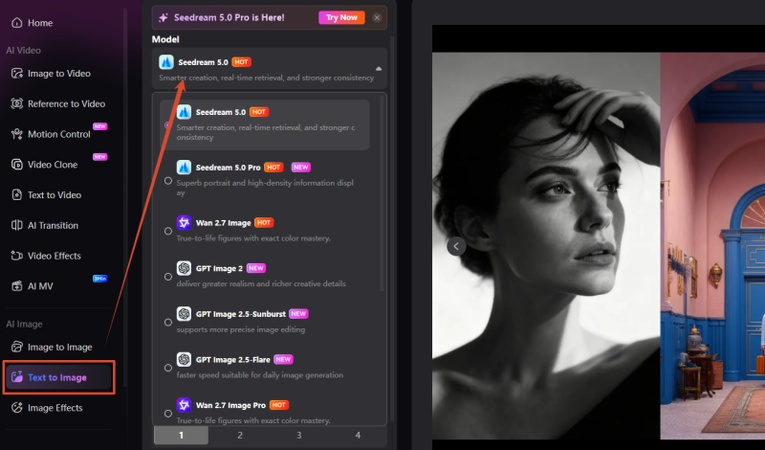Click the HOT badge beside Wan 2.7 Image
Screen dimensions: 765x450
(x=264, y=223)
